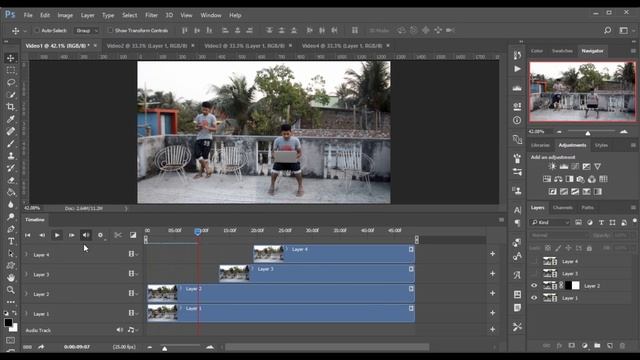The image size is (640, 360).
Task: Add Hue/Saturation adjustment
Action: point(547,179)
